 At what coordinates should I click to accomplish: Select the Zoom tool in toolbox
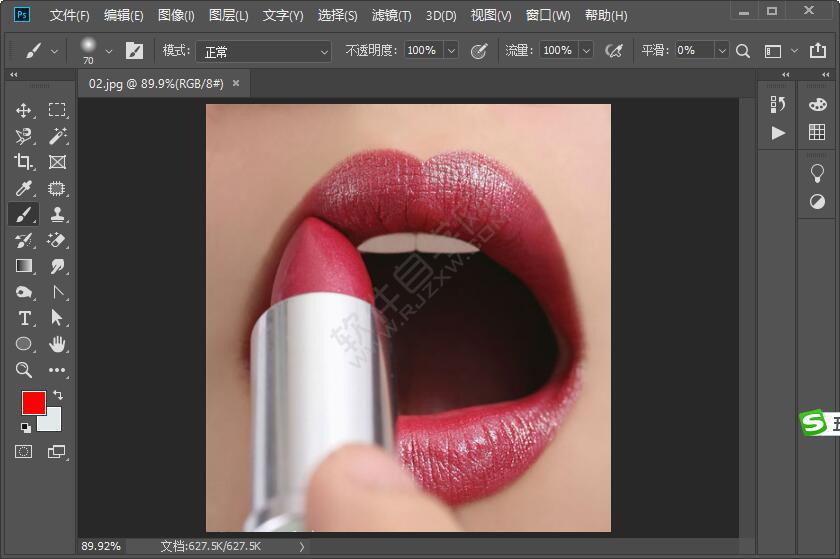(x=23, y=370)
